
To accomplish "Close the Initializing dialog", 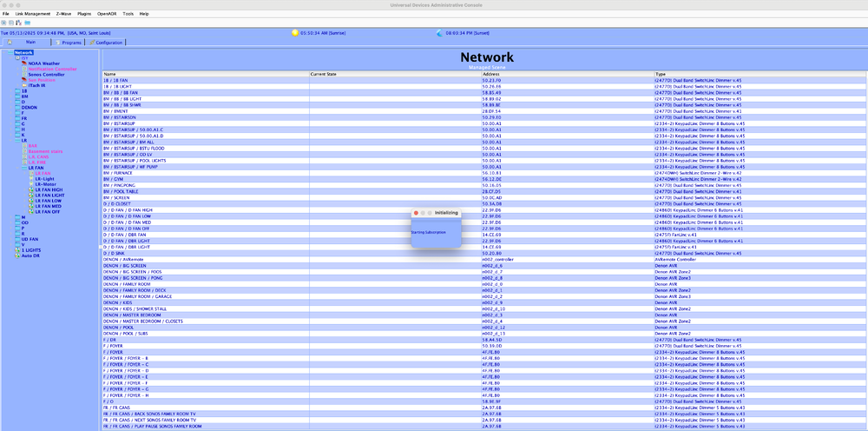I will pos(416,213).
